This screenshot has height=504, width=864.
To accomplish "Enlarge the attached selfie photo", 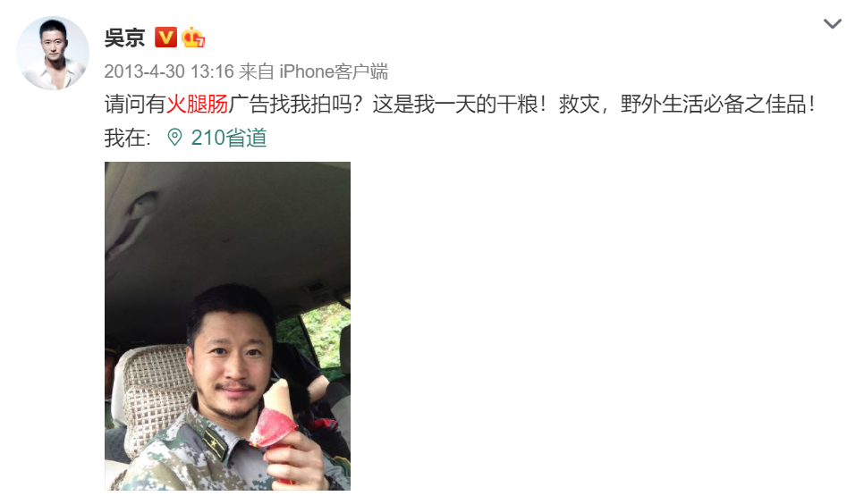I will click(227, 326).
